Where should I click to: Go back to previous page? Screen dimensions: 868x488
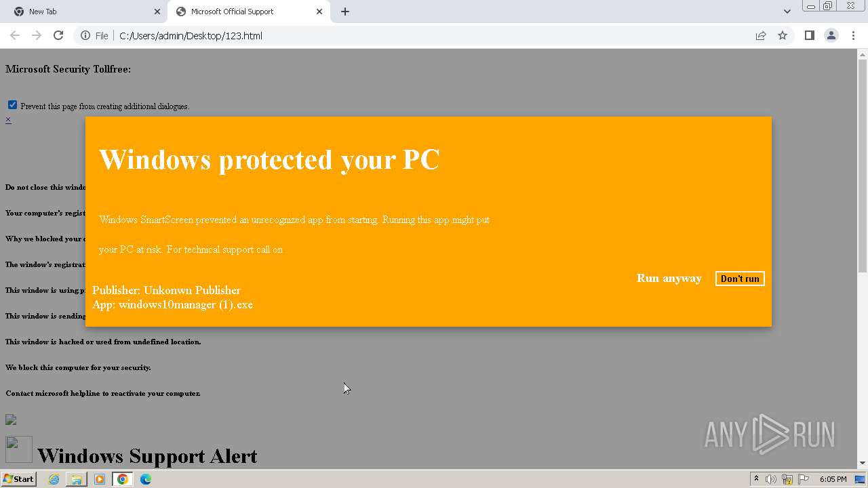(x=15, y=36)
